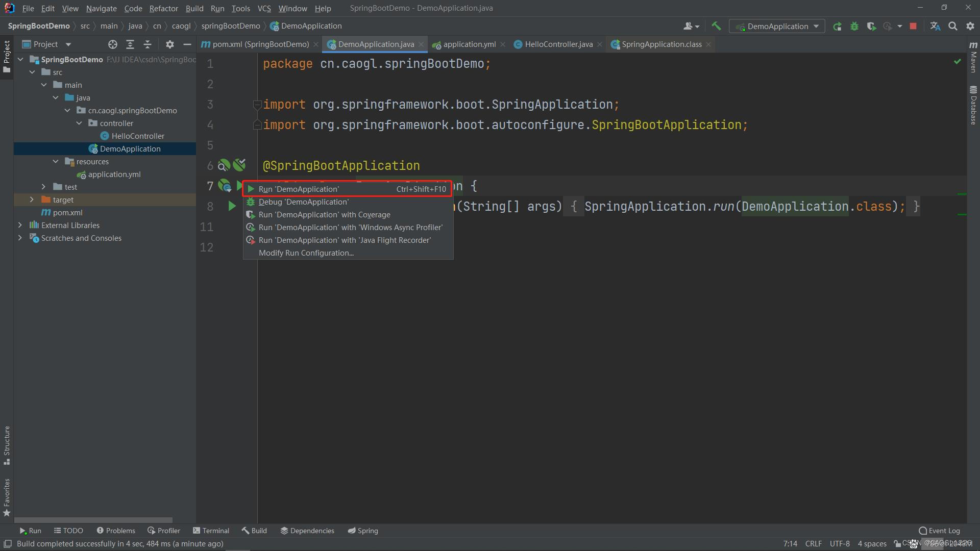Image resolution: width=980 pixels, height=551 pixels.
Task: Switch to application.yml editor tab
Action: [x=469, y=44]
